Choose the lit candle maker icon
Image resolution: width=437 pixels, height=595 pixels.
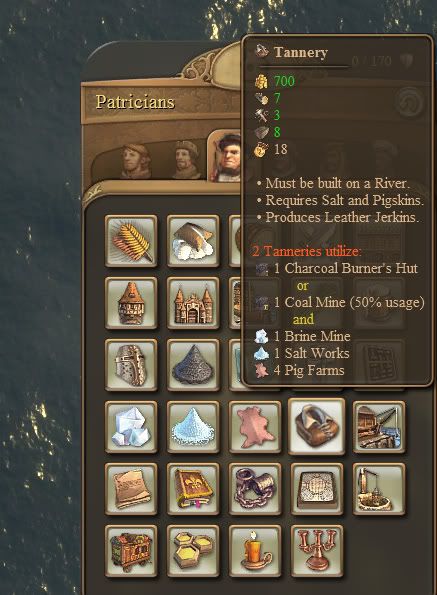(x=255, y=551)
